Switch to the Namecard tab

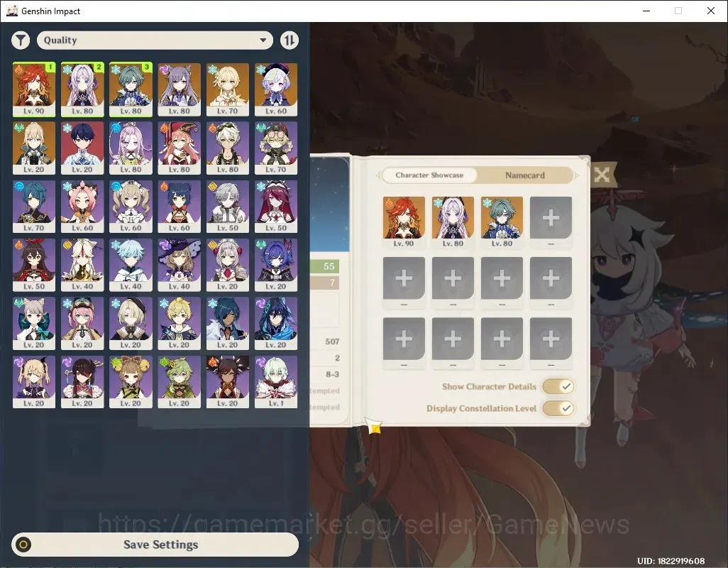(524, 175)
